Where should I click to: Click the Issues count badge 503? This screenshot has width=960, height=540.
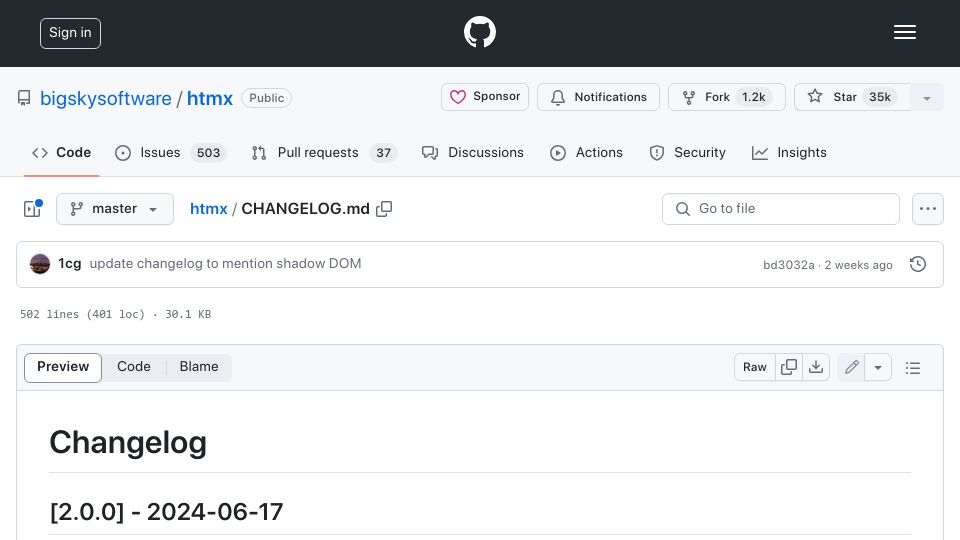[x=208, y=152]
